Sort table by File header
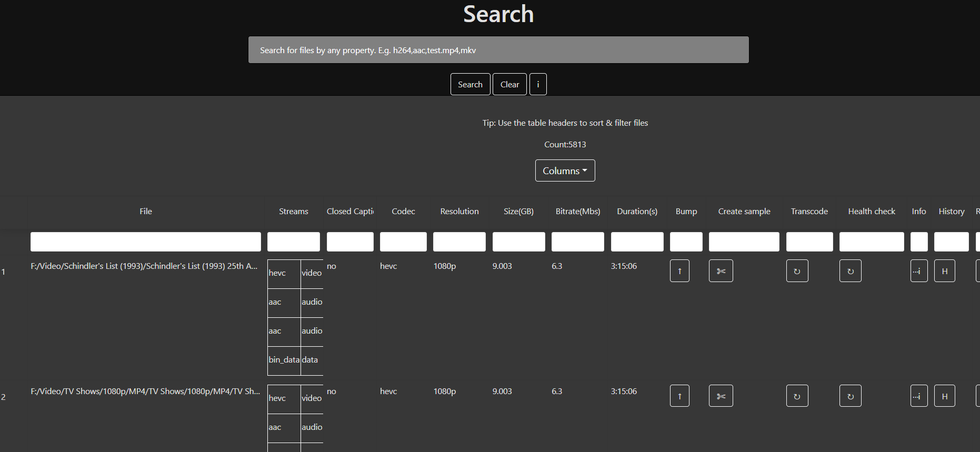The width and height of the screenshot is (980, 452). pos(146,211)
